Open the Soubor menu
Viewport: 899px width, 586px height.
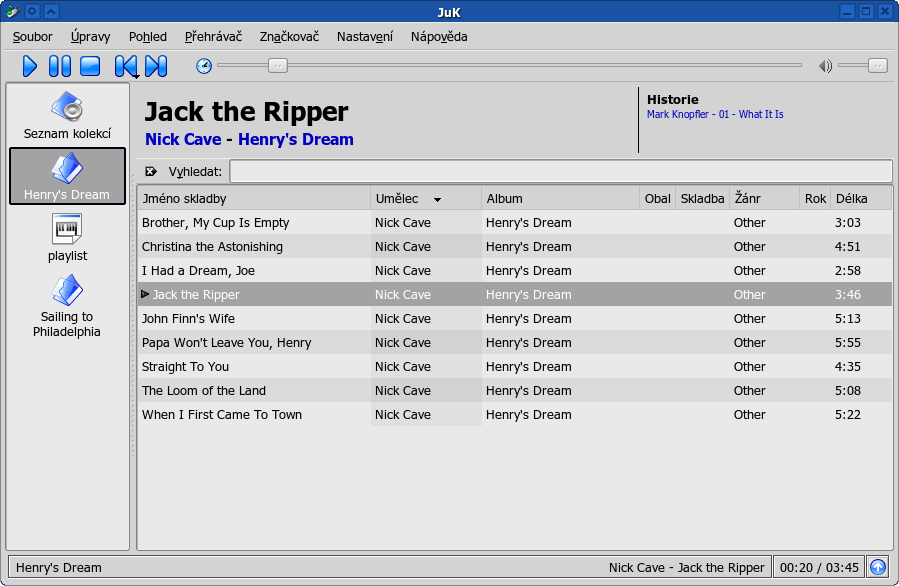click(x=33, y=37)
